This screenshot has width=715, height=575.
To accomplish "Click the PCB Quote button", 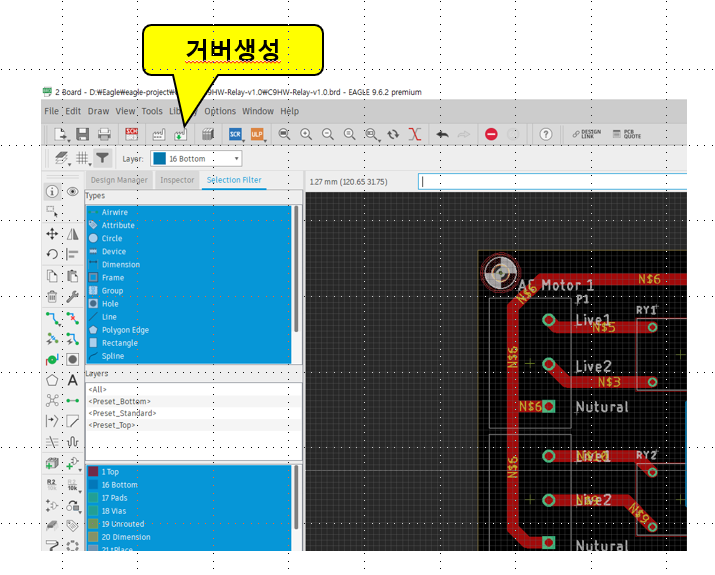I will tap(628, 133).
